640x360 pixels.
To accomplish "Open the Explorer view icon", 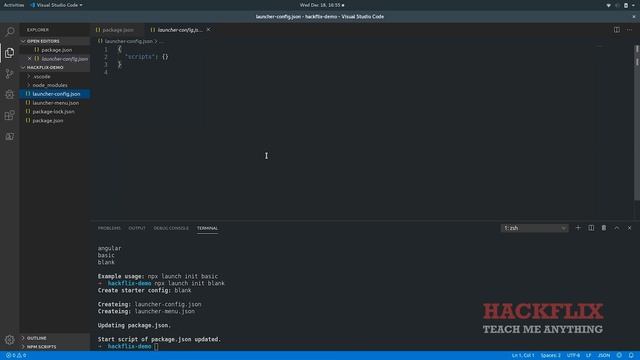I will click(9, 53).
